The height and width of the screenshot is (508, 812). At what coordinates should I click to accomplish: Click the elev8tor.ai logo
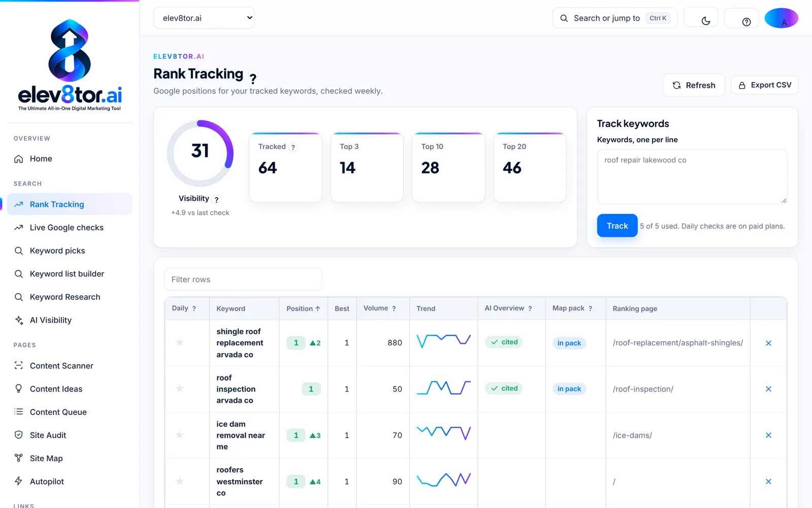(x=70, y=65)
